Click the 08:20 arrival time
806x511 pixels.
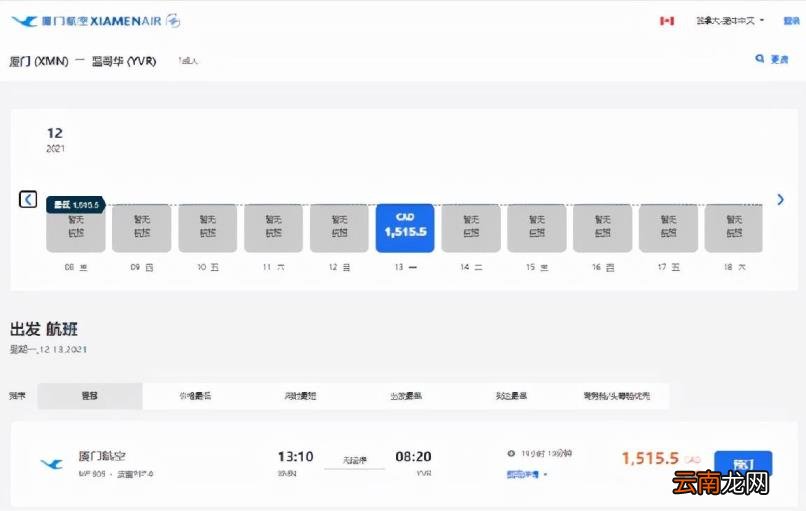click(x=413, y=457)
